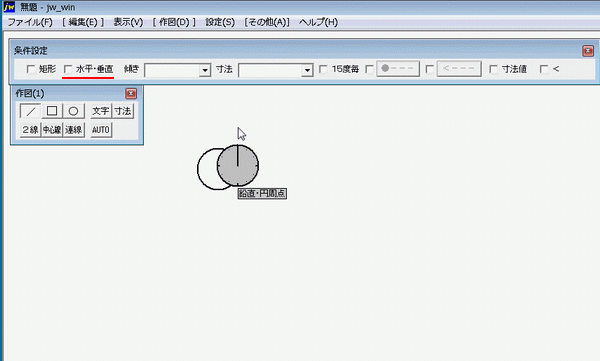The height and width of the screenshot is (361, 600).
Task: Enable the 矩形 checkbox
Action: pyautogui.click(x=31, y=69)
